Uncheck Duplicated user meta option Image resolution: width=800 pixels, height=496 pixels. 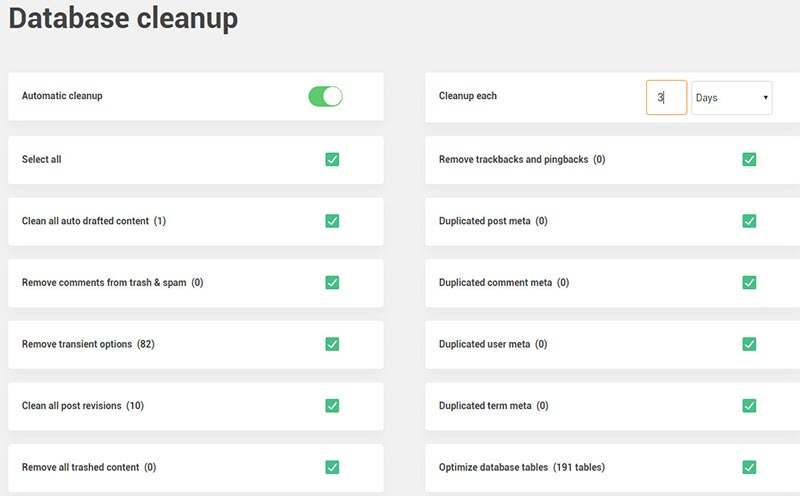[749, 344]
